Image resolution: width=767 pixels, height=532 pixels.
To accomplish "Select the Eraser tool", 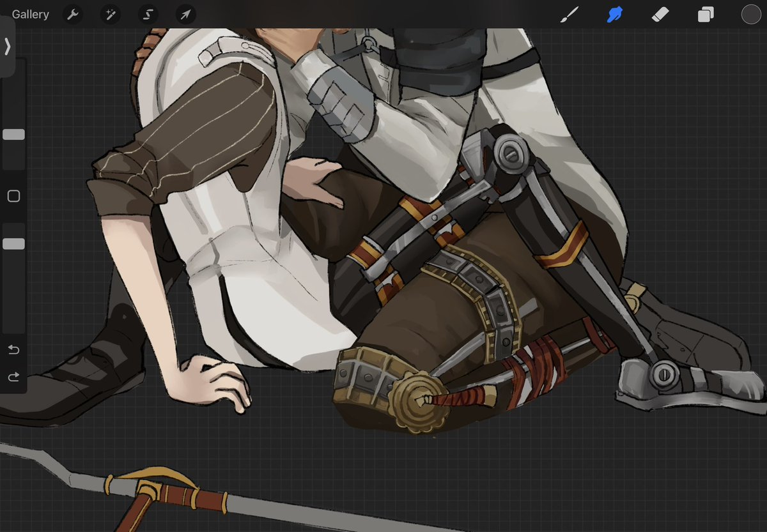I will 660,14.
